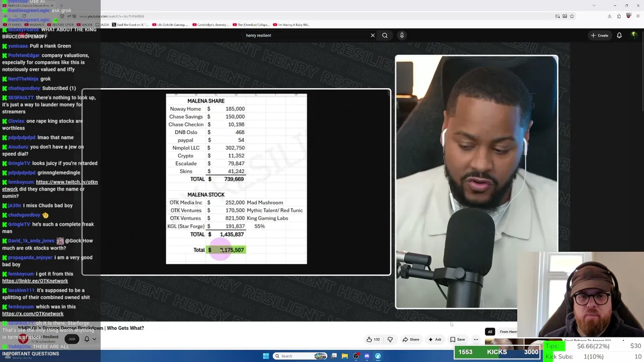Open the twitch.tv/otknetwork link in chat
The height and width of the screenshot is (362, 644).
(x=50, y=186)
